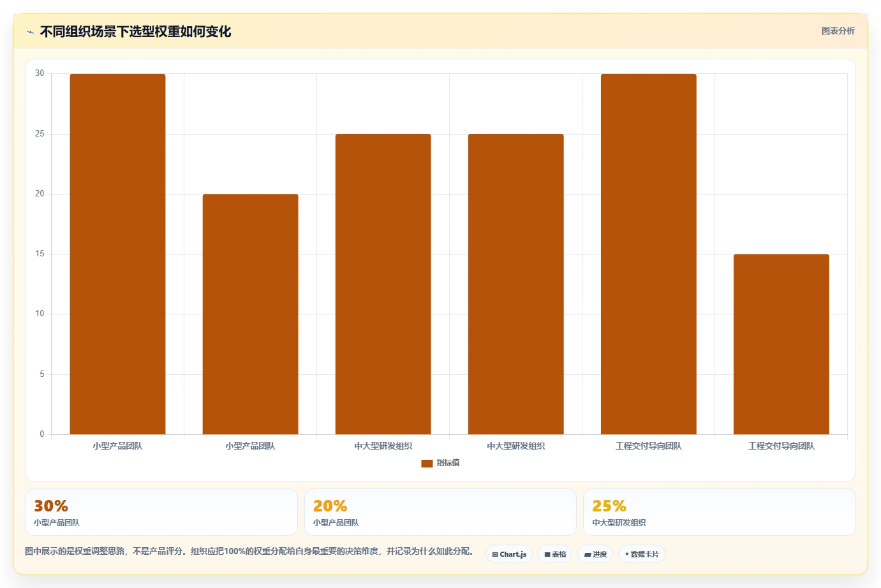Click the 进度 tag chip
The width and height of the screenshot is (881, 588).
(595, 554)
